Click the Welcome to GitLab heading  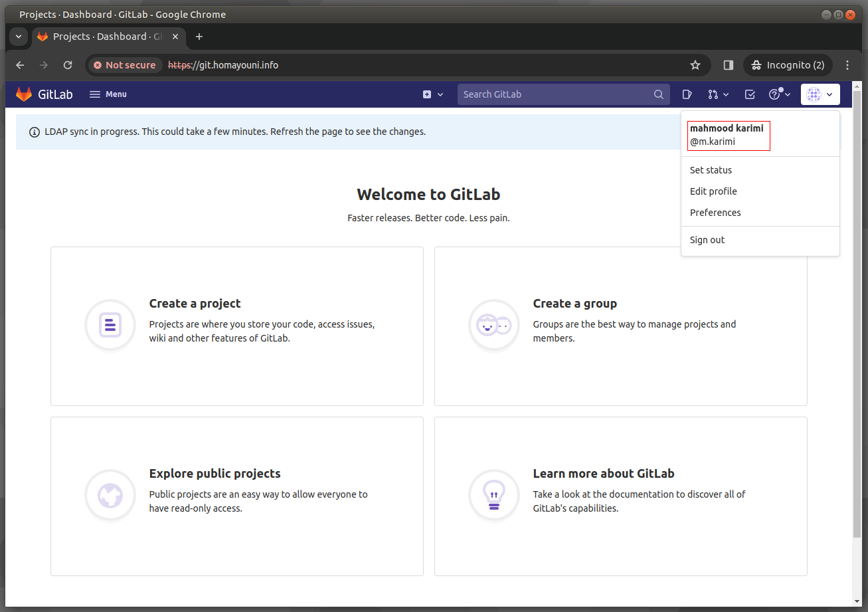(x=428, y=194)
